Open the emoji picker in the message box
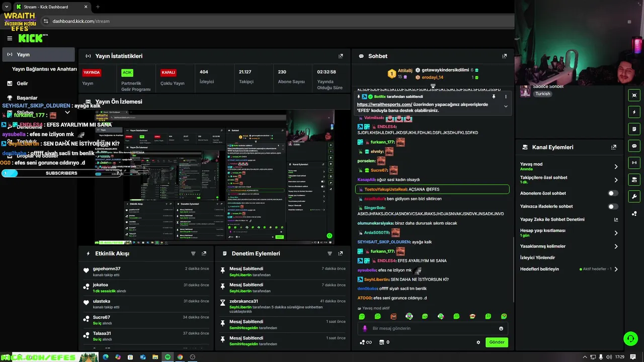The width and height of the screenshot is (644, 362). click(x=501, y=328)
